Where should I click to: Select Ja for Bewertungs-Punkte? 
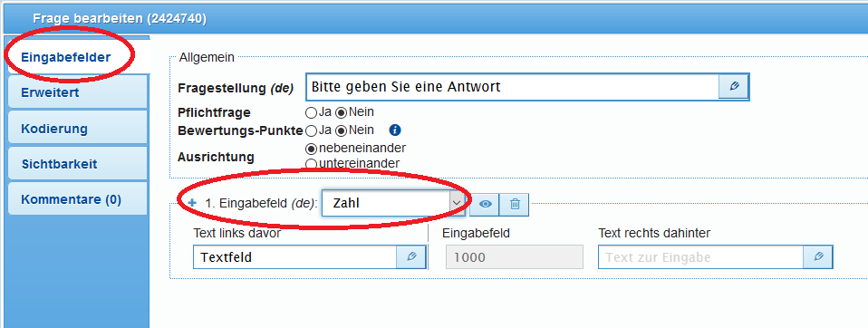pyautogui.click(x=311, y=130)
